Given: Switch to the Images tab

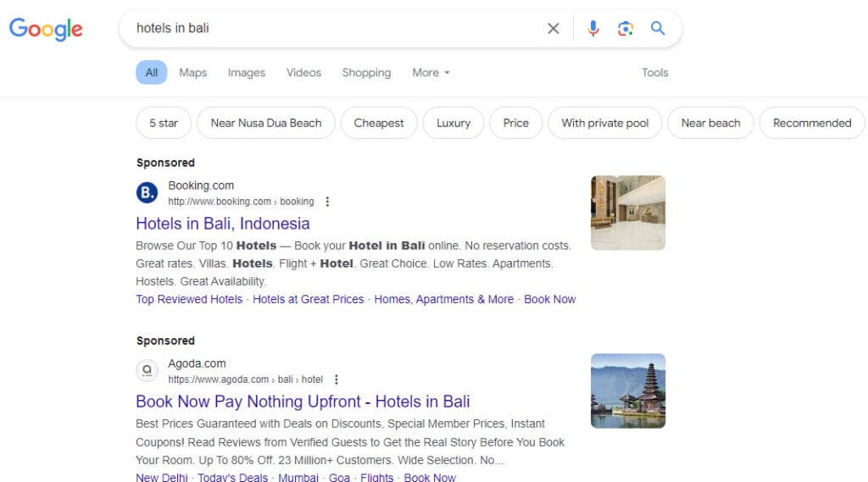Looking at the screenshot, I should point(247,73).
